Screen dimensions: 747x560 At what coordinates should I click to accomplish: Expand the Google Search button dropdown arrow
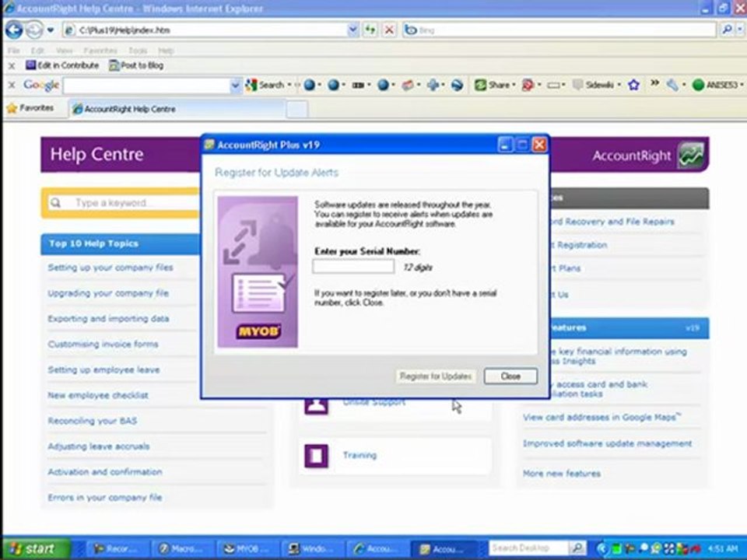pos(289,86)
